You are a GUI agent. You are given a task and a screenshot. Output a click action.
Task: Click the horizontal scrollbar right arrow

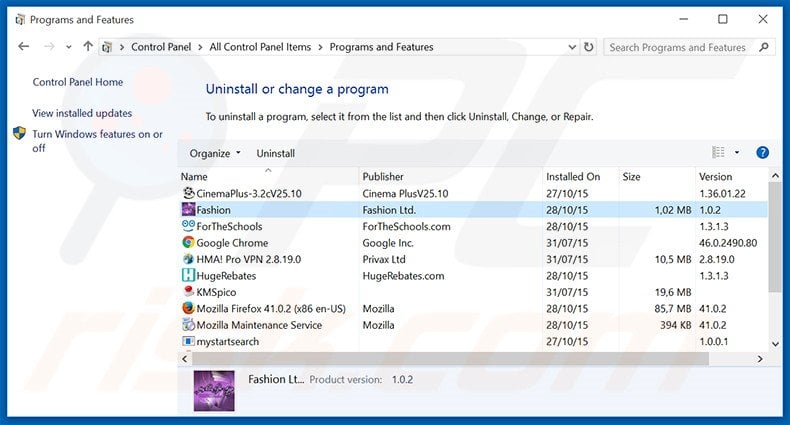tap(760, 359)
